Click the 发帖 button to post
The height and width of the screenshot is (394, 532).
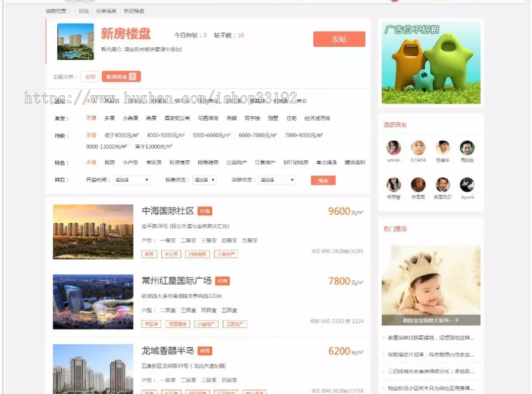[339, 38]
